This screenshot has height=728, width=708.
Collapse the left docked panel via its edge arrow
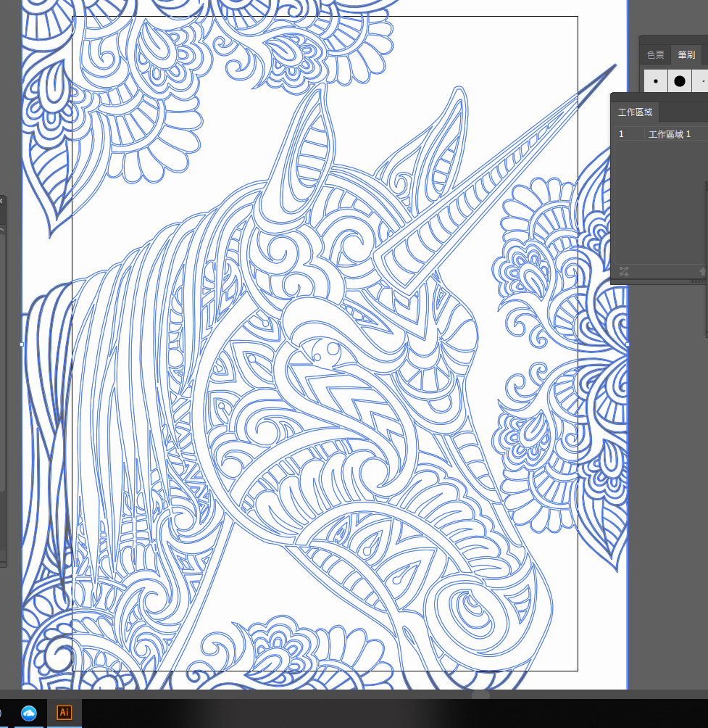3,200
